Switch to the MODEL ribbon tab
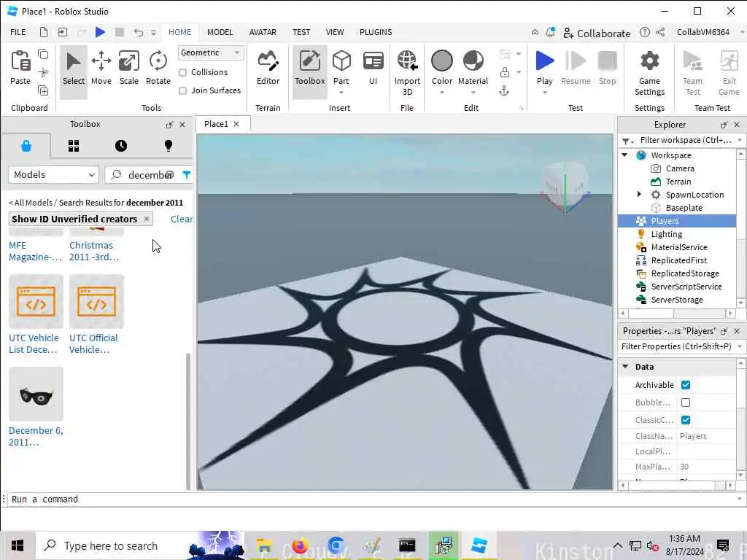 [220, 32]
